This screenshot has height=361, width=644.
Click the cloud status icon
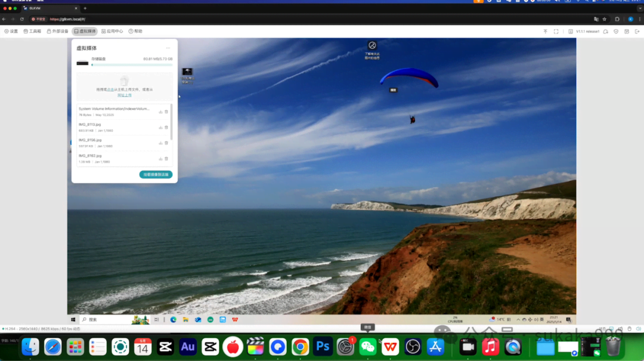point(605,31)
